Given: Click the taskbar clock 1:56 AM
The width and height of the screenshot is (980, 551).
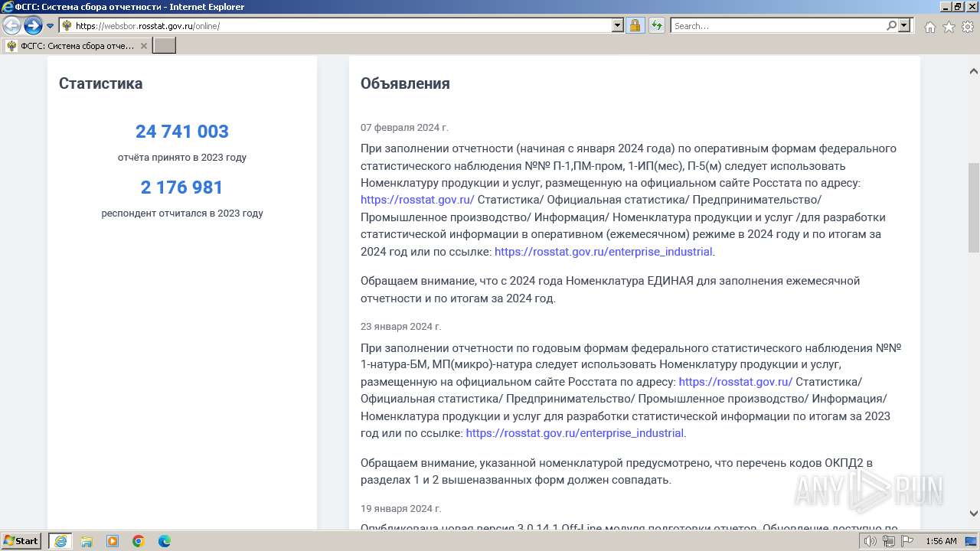Looking at the screenshot, I should pos(941,541).
